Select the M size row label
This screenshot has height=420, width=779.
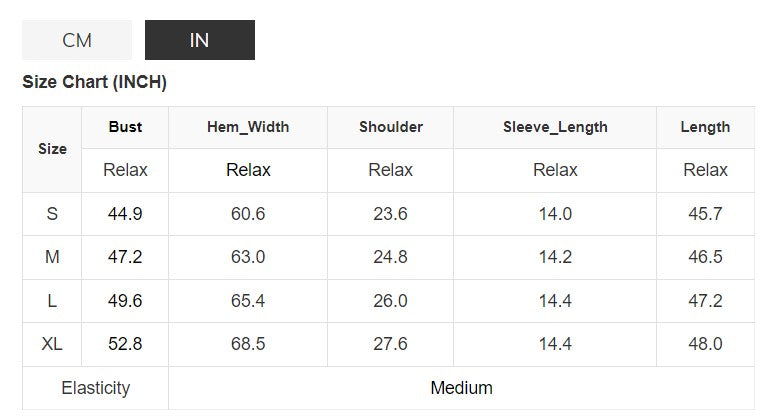click(x=52, y=257)
